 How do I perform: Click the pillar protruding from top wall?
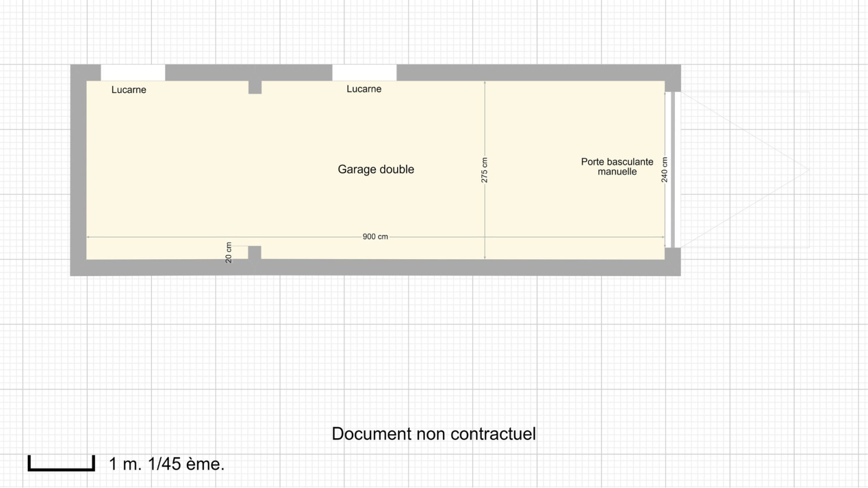pyautogui.click(x=255, y=87)
